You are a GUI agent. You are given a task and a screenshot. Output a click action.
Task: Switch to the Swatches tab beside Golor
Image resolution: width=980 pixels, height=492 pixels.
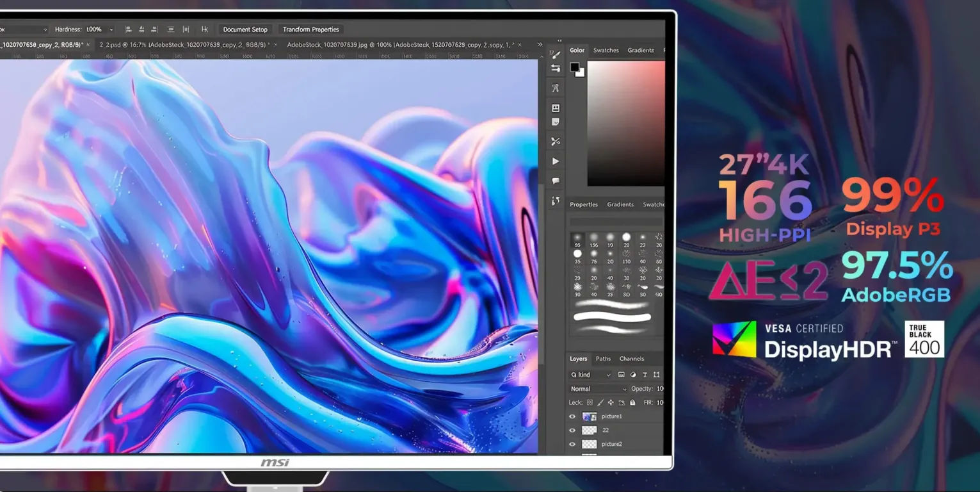pos(606,50)
